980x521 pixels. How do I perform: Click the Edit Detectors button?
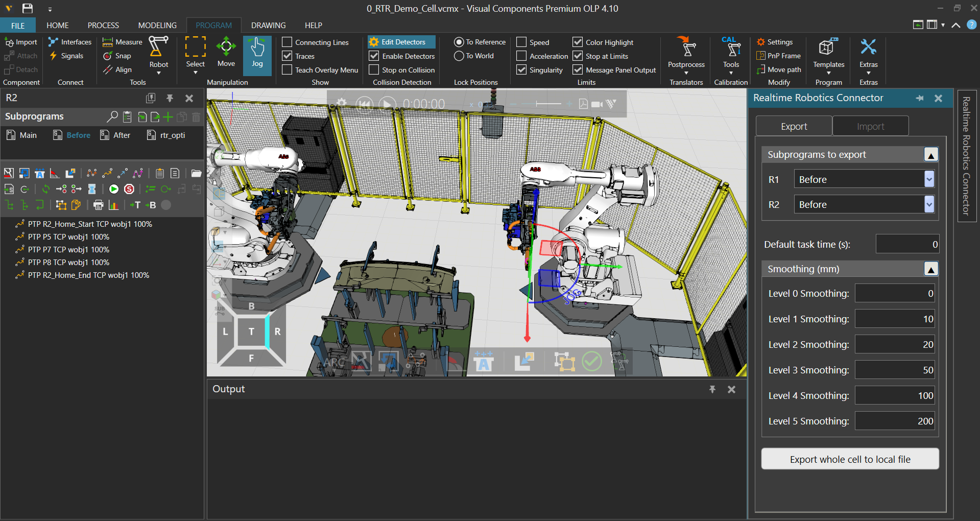pos(401,42)
